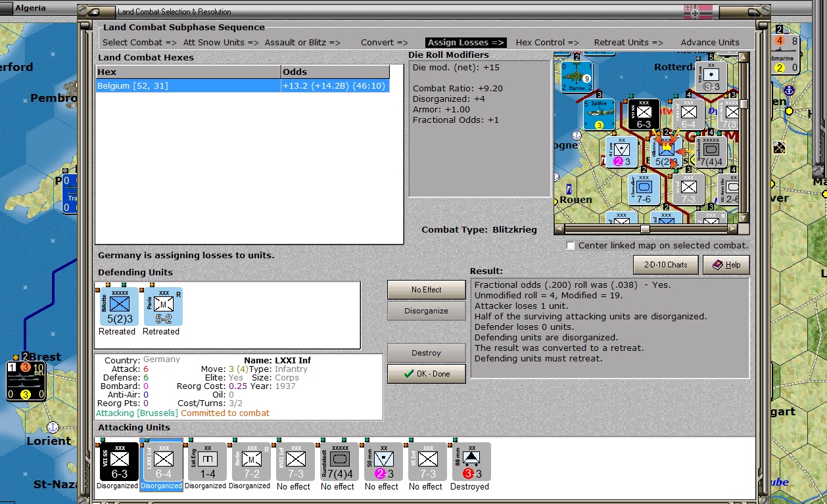Screen dimensions: 827x504
Task: Click the Chevalier 7-6 counter on minimap
Action: [x=644, y=189]
